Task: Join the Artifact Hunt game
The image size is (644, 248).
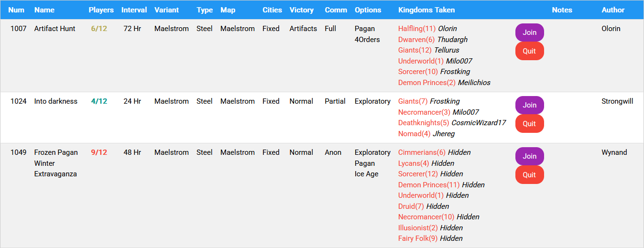Action: click(x=529, y=32)
